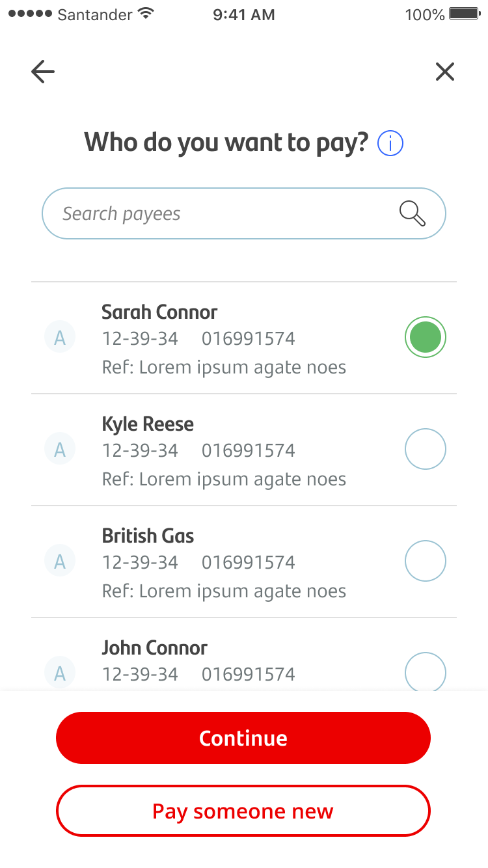
Task: Open the British Gas payee name
Action: coord(148,536)
